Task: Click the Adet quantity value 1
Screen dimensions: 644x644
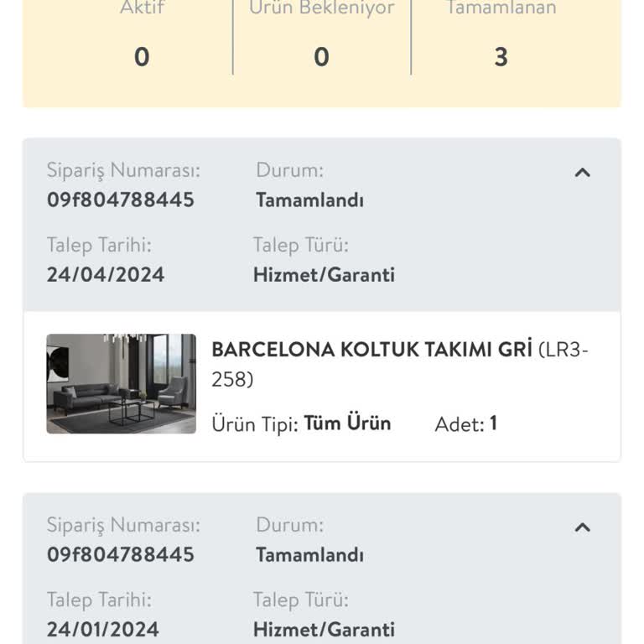Action: click(494, 423)
